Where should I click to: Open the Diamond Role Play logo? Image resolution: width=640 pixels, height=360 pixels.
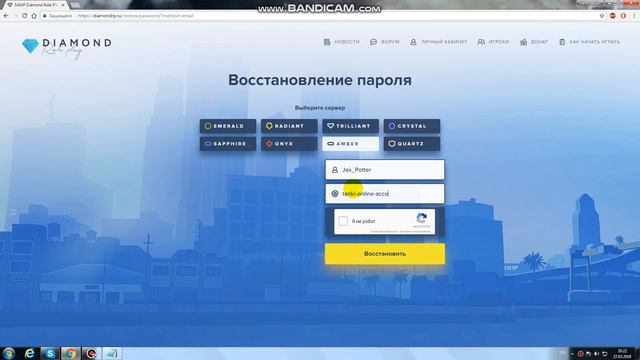(67, 48)
